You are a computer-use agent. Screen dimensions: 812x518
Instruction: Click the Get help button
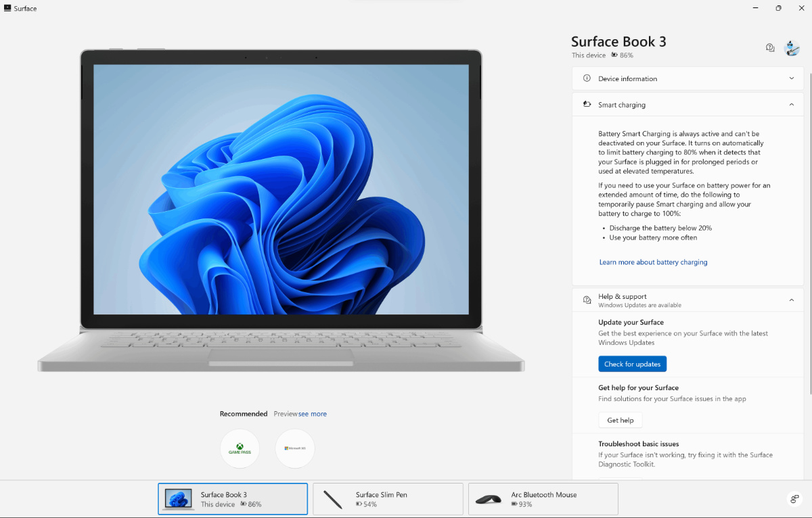click(621, 420)
